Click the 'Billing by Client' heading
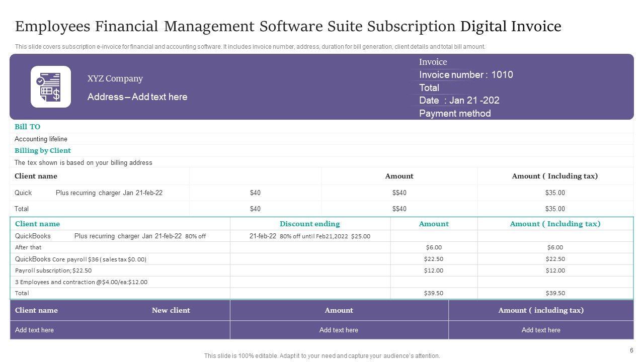 pyautogui.click(x=43, y=151)
